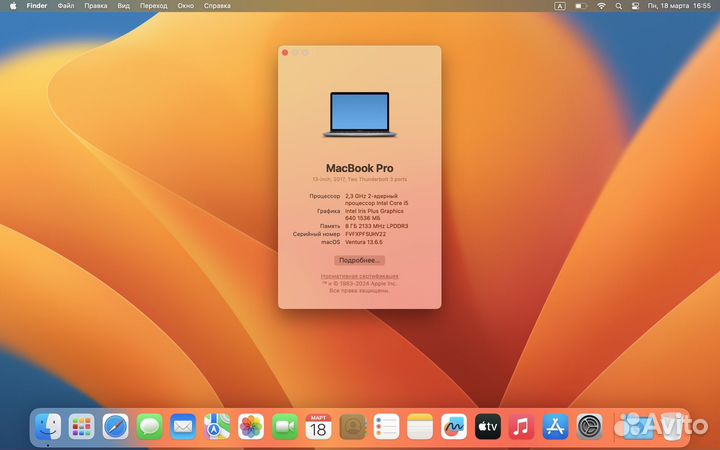
Task: Open the Finder application menu
Action: (37, 6)
